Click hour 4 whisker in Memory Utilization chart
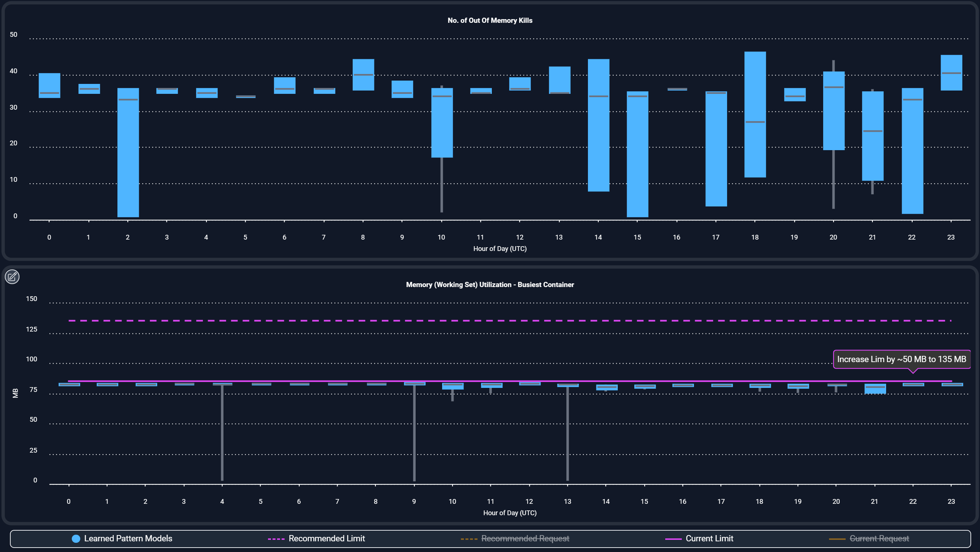 click(x=222, y=434)
